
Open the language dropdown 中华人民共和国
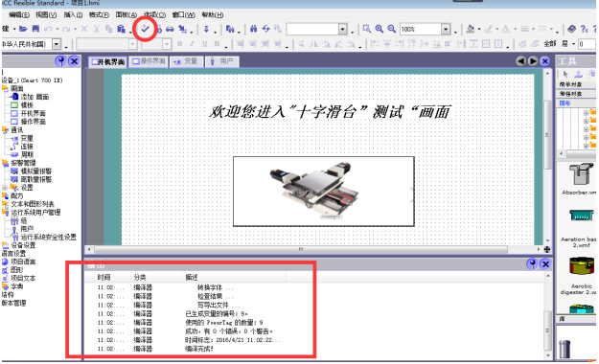point(57,44)
